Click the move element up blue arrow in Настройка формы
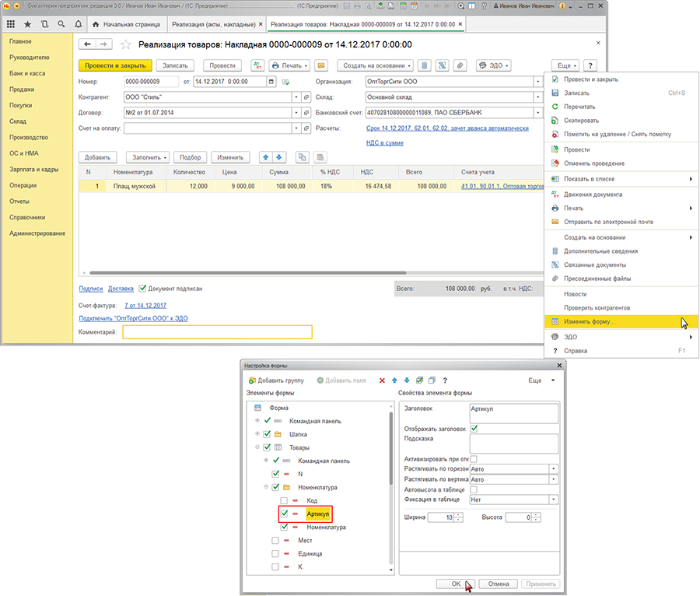 [x=394, y=380]
